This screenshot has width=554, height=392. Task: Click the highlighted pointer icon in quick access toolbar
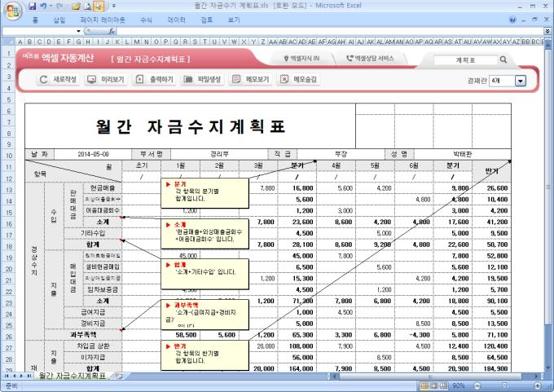[99, 6]
